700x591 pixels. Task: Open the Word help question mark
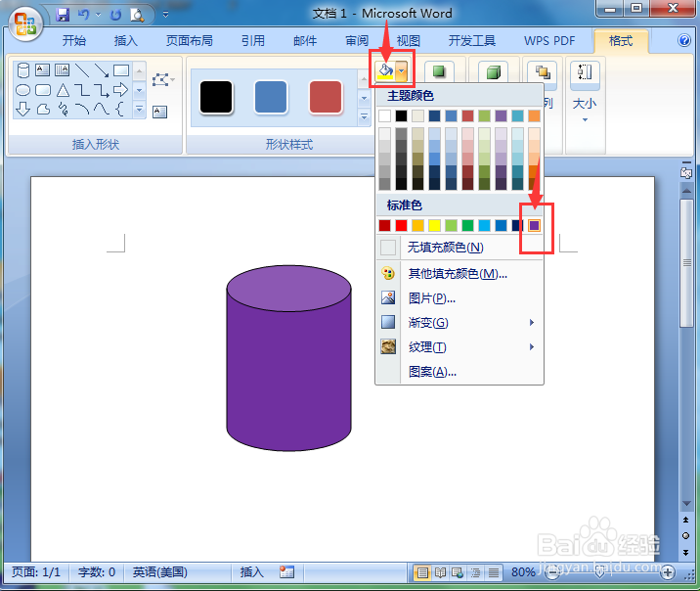point(684,40)
